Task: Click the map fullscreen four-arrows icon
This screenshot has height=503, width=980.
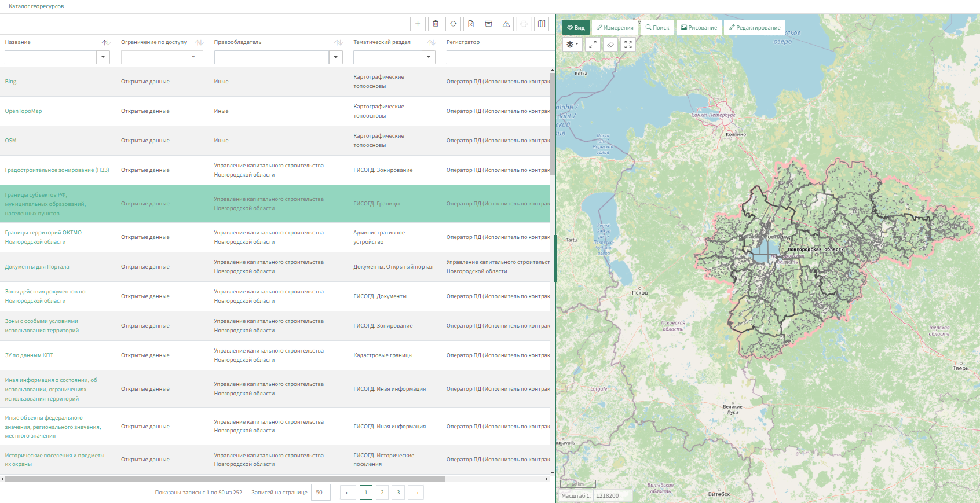Action: (x=628, y=45)
